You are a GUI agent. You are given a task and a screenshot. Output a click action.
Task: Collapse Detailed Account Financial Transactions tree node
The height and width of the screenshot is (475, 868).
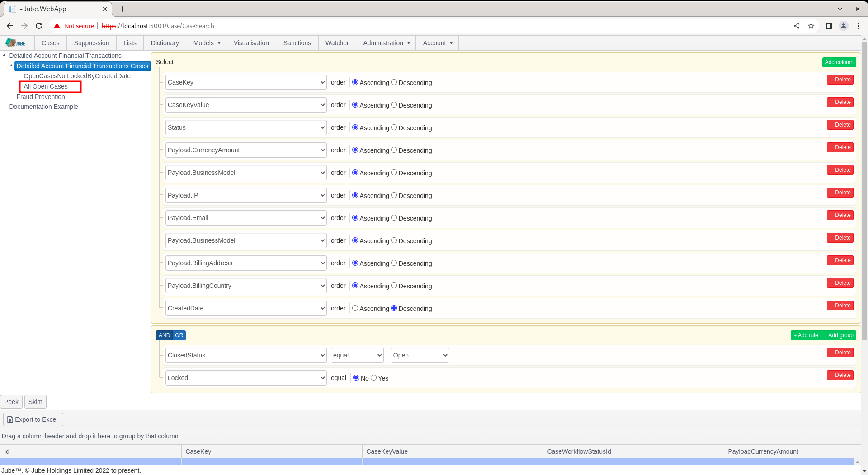coord(4,55)
